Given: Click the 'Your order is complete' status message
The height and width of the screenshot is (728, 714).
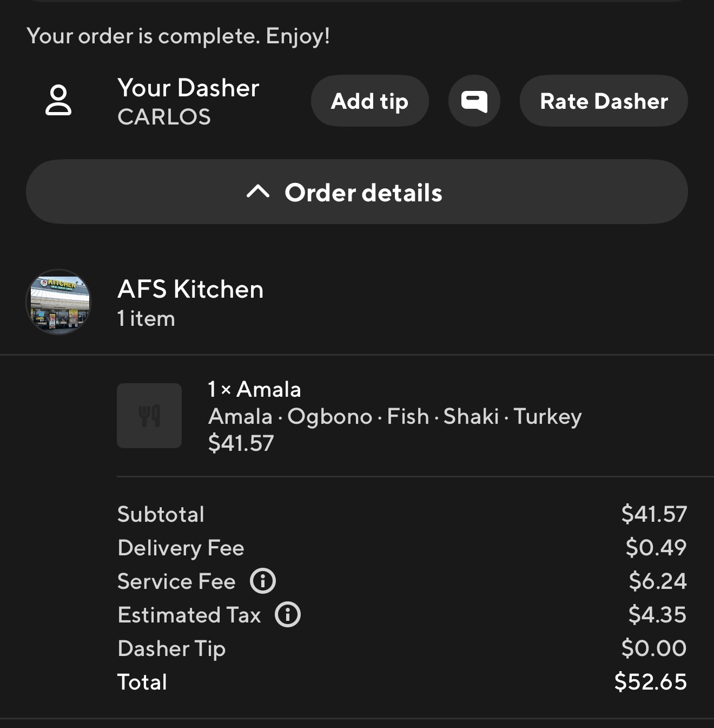Looking at the screenshot, I should [178, 36].
